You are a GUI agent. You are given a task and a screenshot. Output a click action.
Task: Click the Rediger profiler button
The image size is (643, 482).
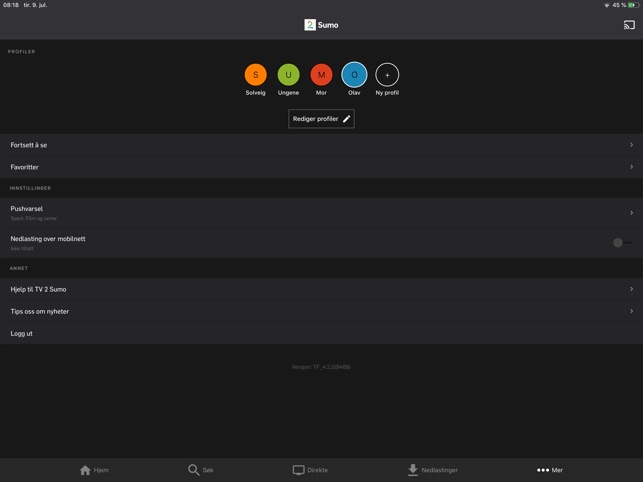[x=321, y=119]
